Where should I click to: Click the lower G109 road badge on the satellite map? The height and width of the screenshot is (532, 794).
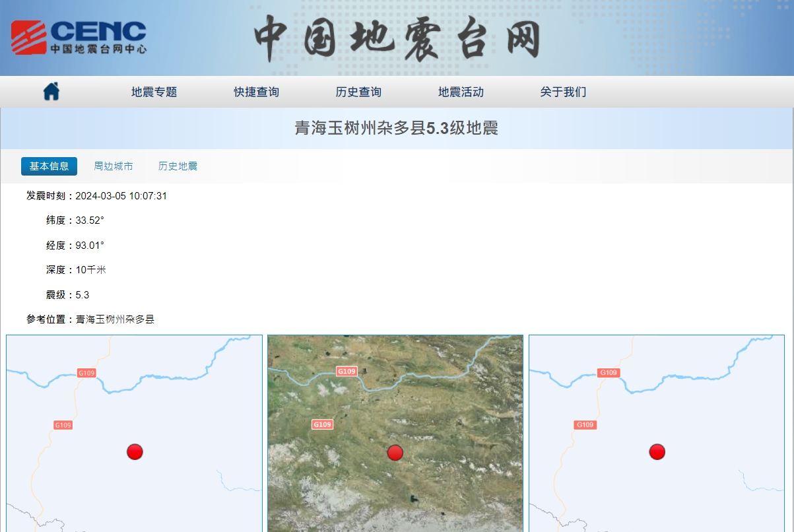(x=322, y=424)
